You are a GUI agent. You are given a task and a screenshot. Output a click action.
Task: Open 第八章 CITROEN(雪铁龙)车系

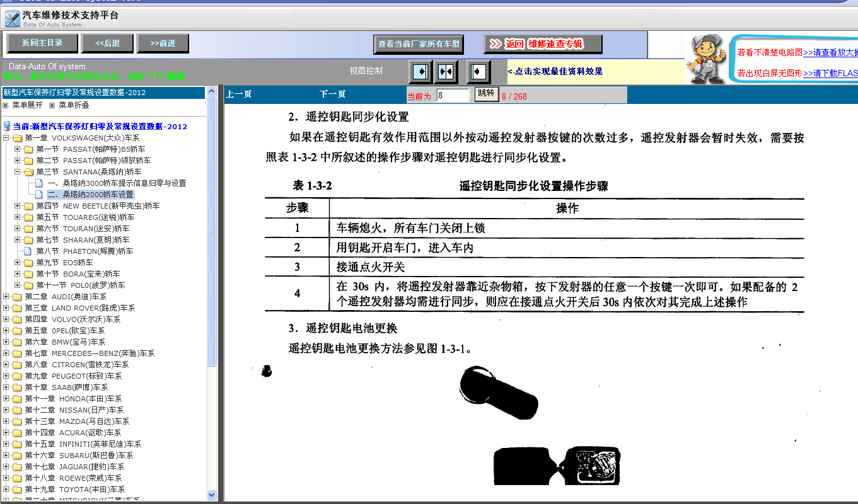(x=76, y=365)
